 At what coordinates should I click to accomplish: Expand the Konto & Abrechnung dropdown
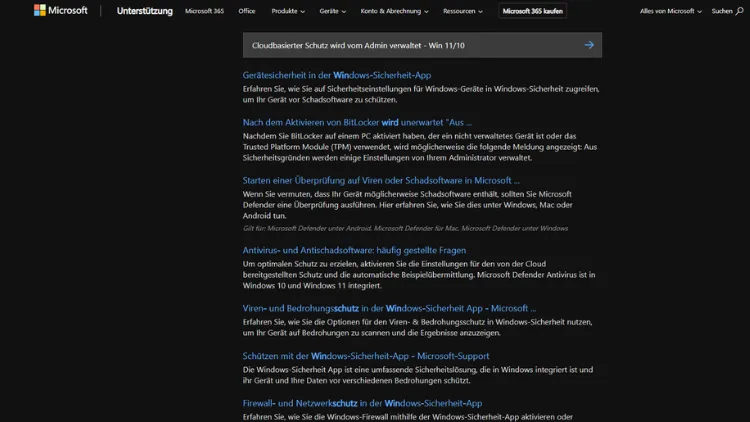click(395, 11)
